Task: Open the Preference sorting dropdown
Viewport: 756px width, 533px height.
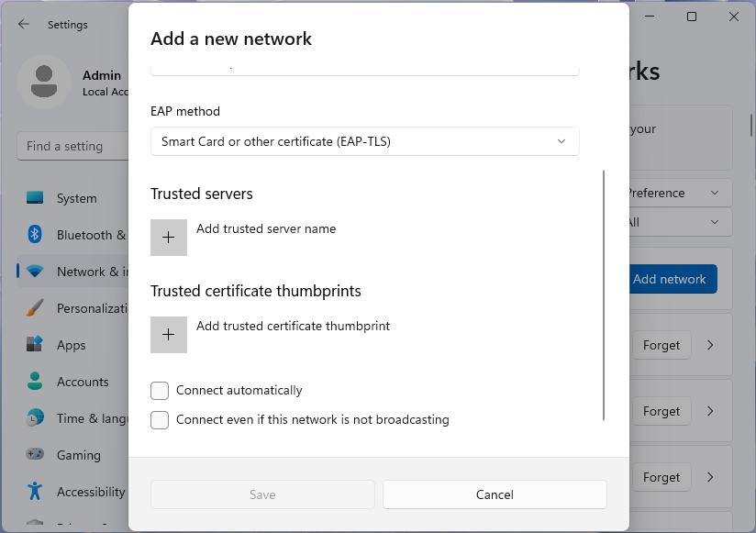Action: pyautogui.click(x=679, y=193)
